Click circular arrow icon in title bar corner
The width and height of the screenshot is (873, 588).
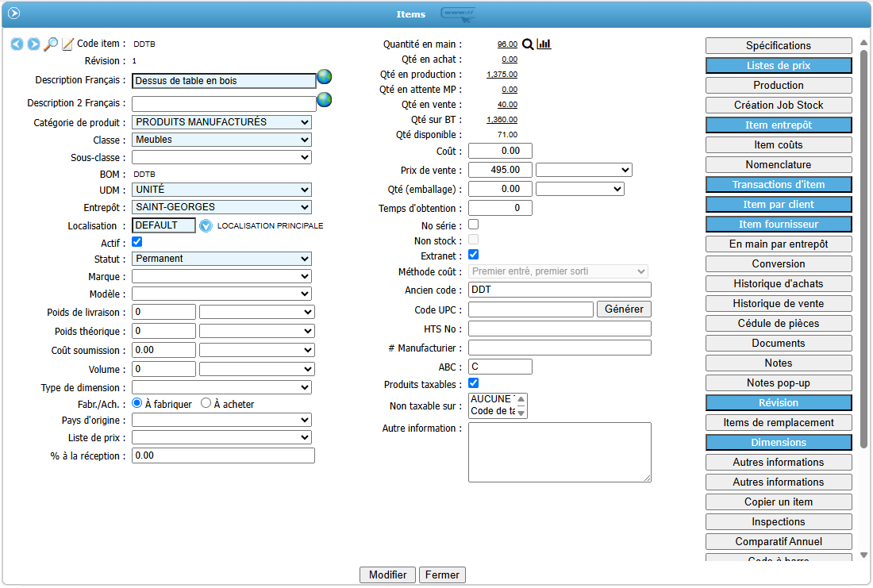coord(14,13)
